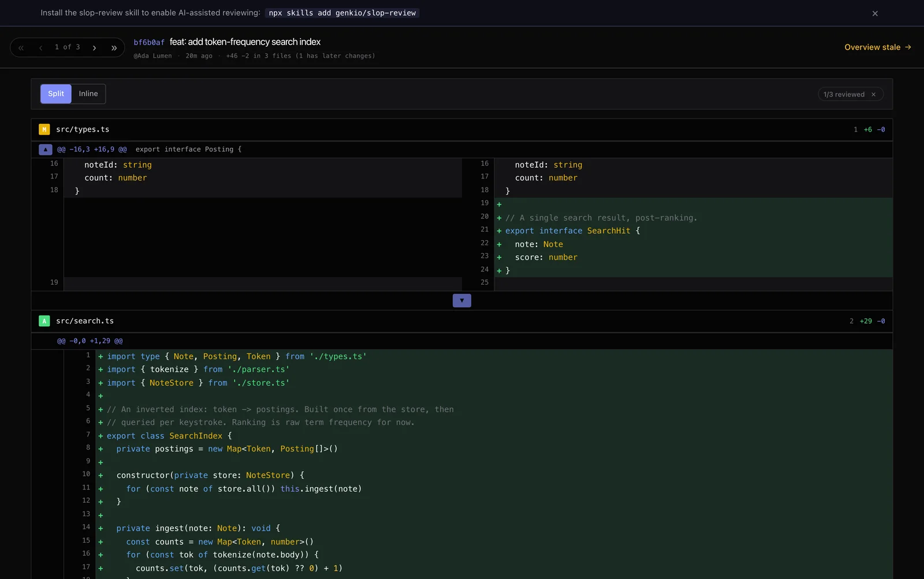Open the src/search.ts file header
This screenshot has width=924, height=579.
462,321
